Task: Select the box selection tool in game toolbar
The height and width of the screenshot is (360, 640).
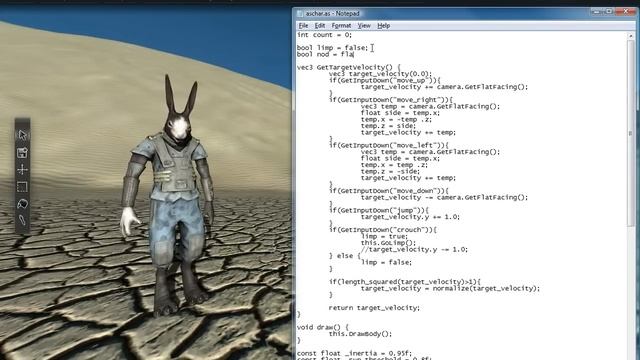Action: (x=22, y=187)
